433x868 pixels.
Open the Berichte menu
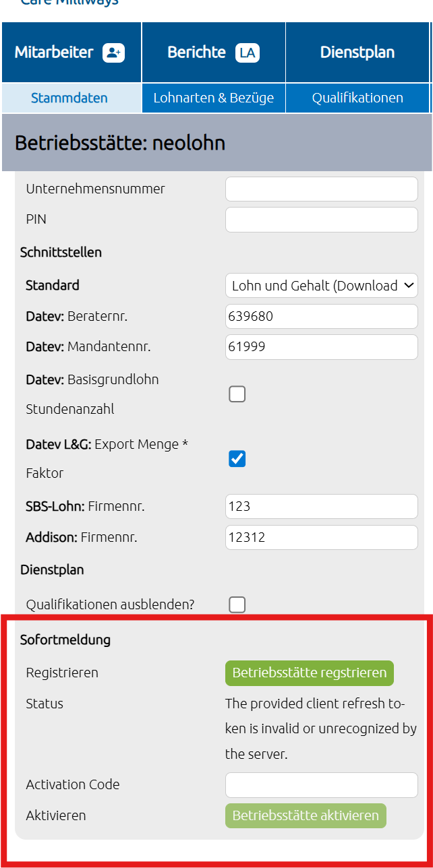[x=214, y=53]
